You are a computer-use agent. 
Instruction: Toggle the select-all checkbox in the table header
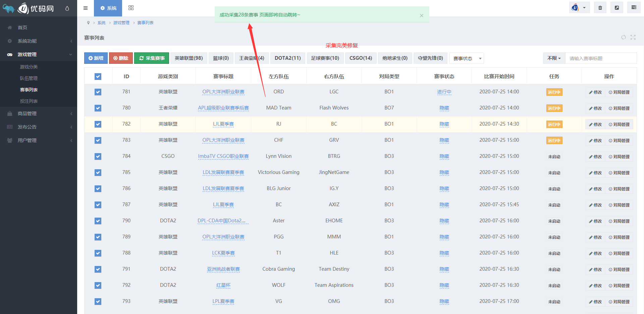pos(98,76)
